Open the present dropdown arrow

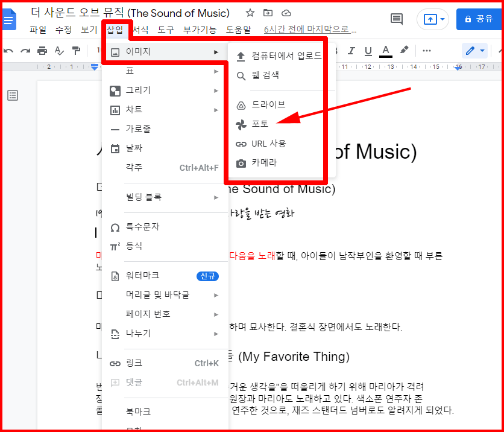443,20
